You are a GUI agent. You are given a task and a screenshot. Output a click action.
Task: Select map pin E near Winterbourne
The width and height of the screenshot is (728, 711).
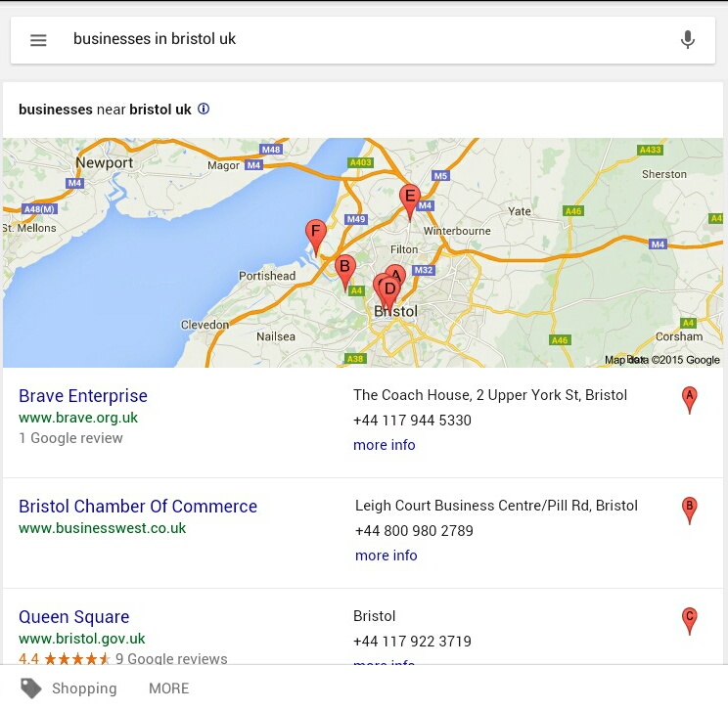click(x=410, y=200)
